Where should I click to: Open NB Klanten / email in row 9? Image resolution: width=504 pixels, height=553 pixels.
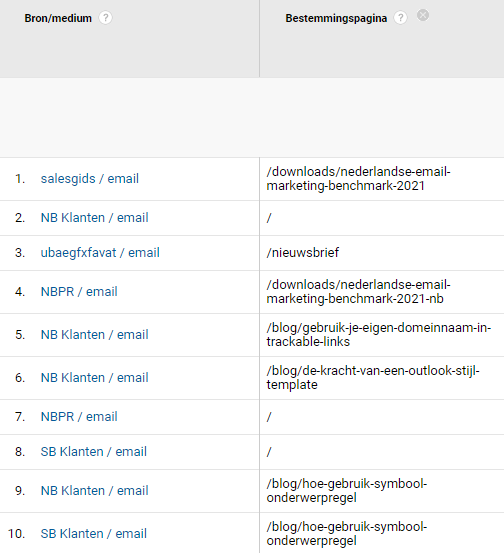95,491
